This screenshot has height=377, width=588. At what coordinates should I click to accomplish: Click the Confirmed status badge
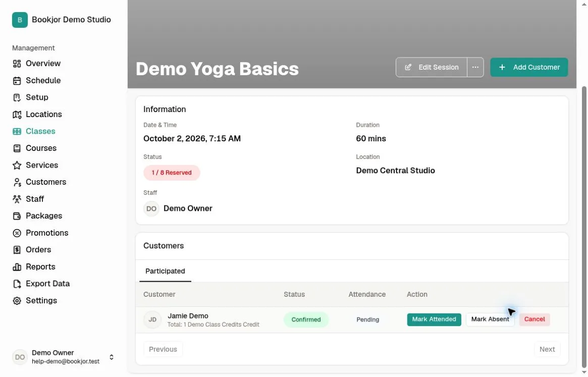coord(306,319)
